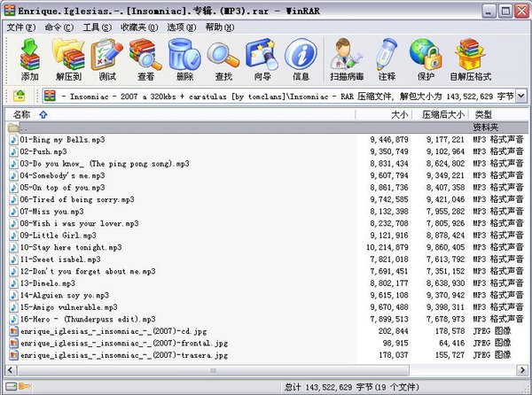
Task: Click the archive path address field
Action: tap(285, 97)
